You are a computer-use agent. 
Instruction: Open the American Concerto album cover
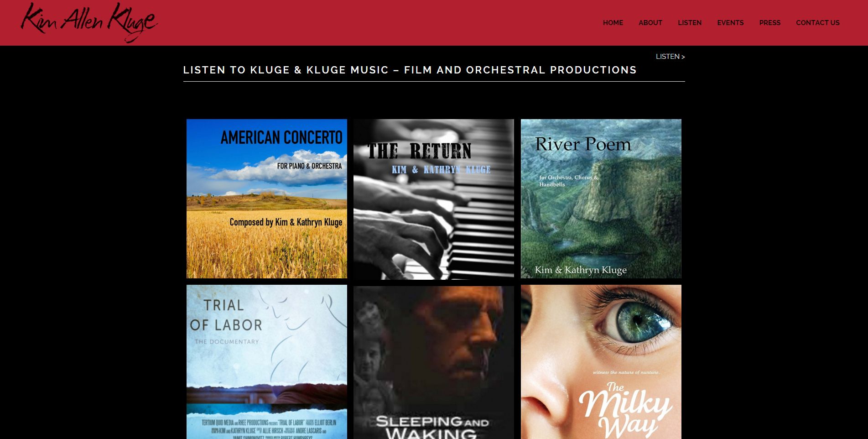click(267, 199)
